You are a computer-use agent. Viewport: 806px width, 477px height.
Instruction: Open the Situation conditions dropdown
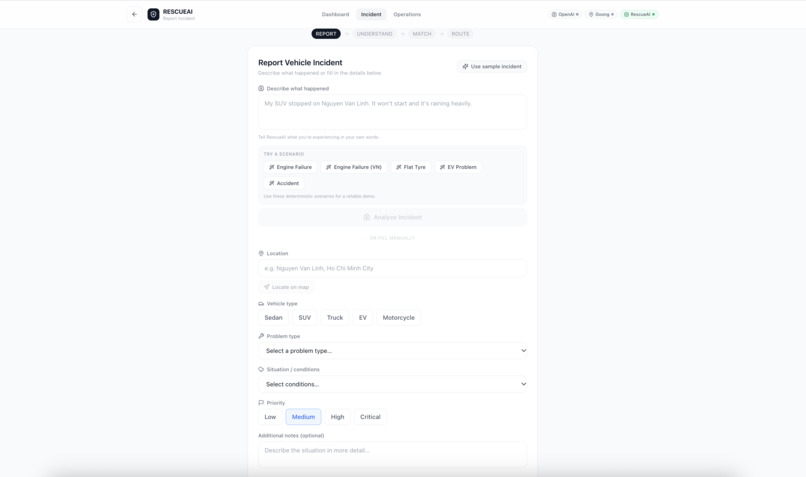point(392,384)
